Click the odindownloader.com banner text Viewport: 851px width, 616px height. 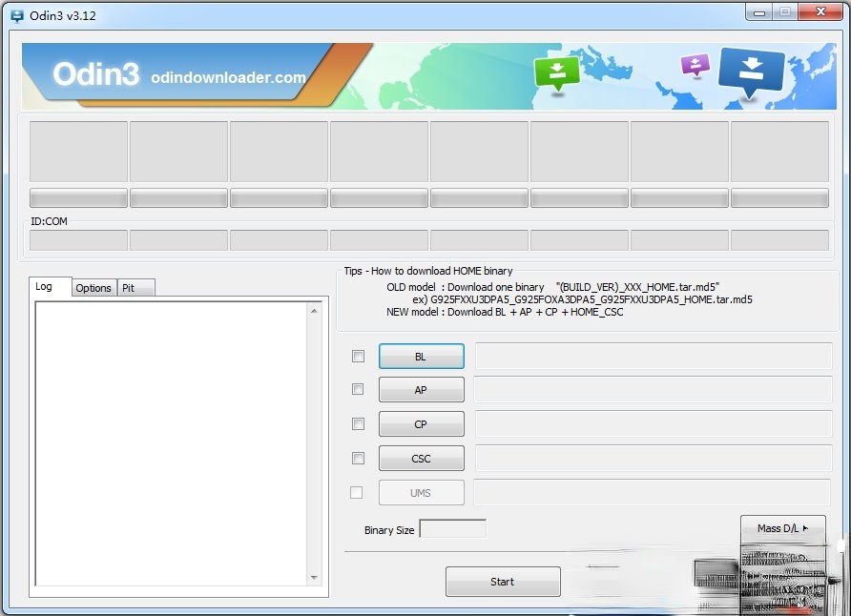point(228,77)
